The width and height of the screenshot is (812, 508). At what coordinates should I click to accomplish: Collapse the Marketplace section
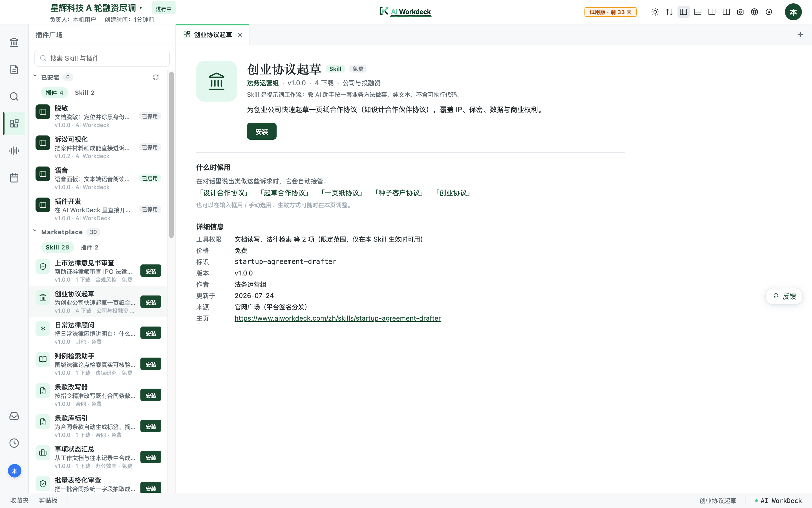point(35,231)
